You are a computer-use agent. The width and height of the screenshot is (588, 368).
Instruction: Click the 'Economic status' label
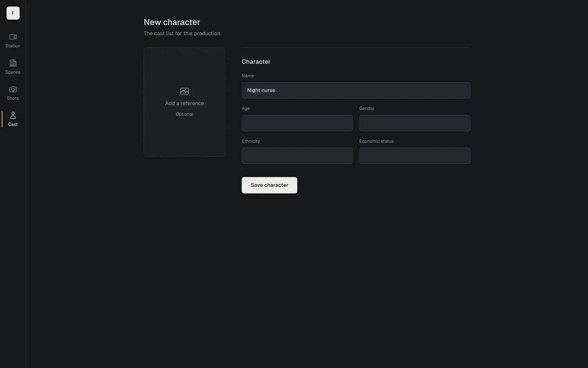point(376,141)
